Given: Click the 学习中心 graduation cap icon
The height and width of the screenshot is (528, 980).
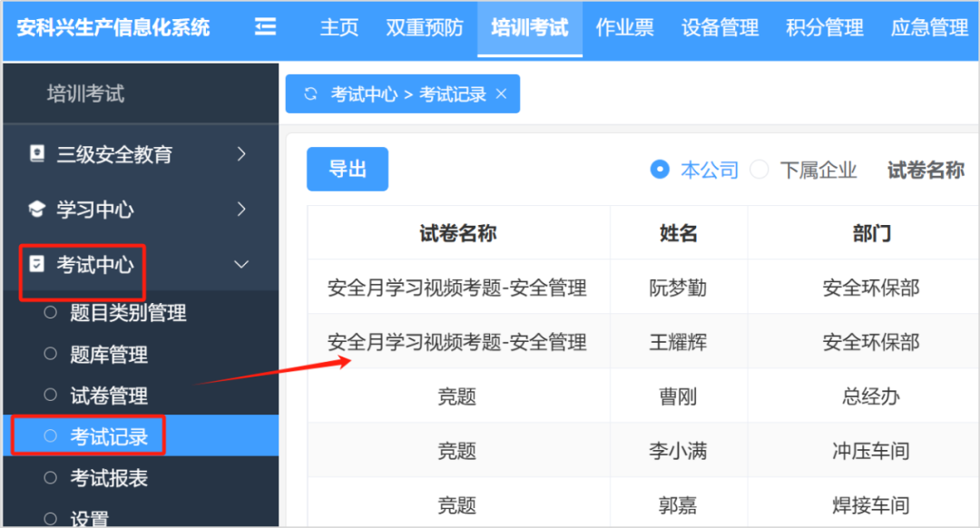Looking at the screenshot, I should (x=37, y=210).
